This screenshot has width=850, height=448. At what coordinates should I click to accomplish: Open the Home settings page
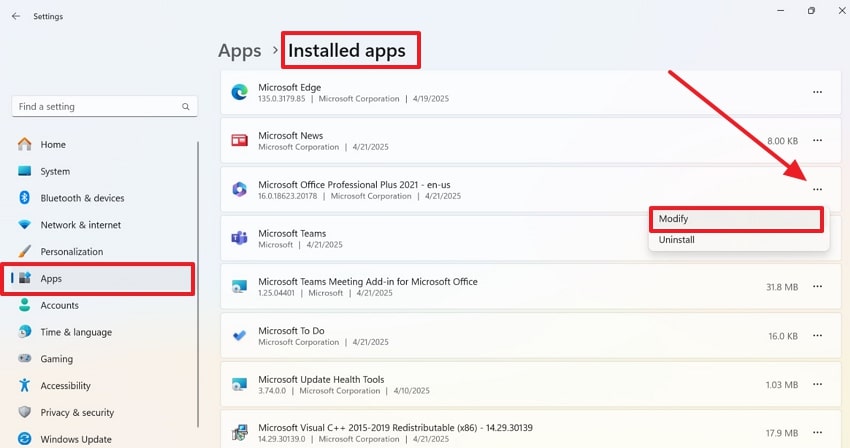[103, 144]
